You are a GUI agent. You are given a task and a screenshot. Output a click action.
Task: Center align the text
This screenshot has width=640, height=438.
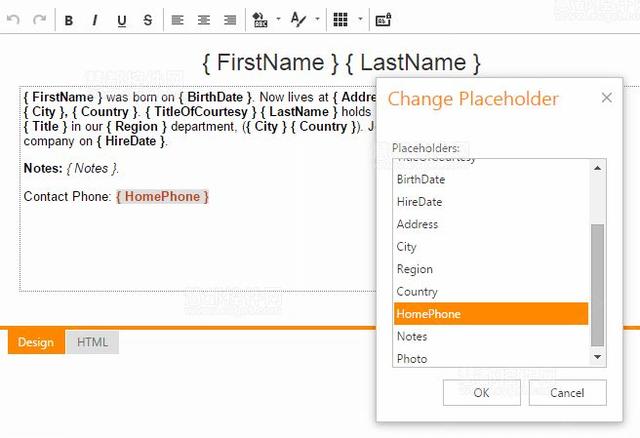click(x=204, y=20)
